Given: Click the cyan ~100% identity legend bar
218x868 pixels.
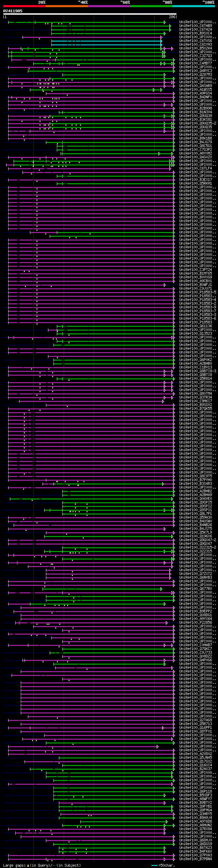Looking at the screenshot, I should (x=193, y=6).
